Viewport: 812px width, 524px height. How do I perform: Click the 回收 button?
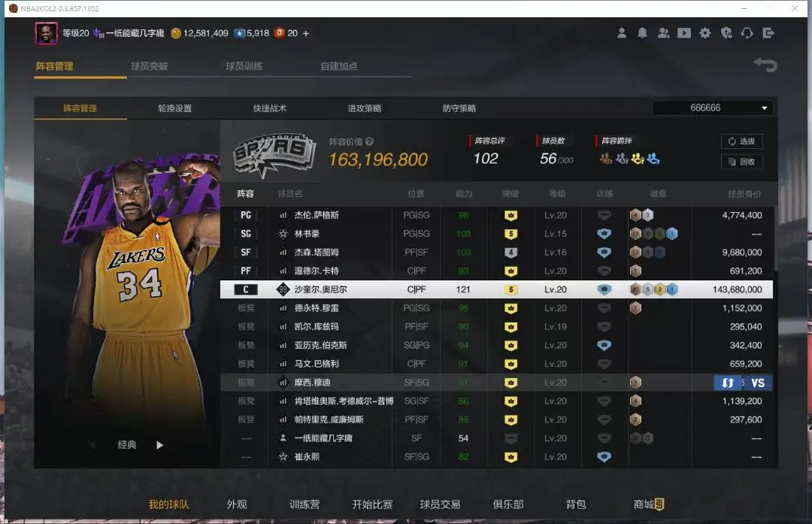pyautogui.click(x=741, y=162)
